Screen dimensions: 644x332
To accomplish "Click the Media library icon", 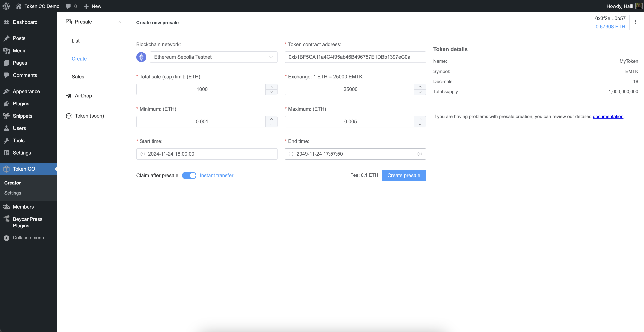I will click(6, 51).
